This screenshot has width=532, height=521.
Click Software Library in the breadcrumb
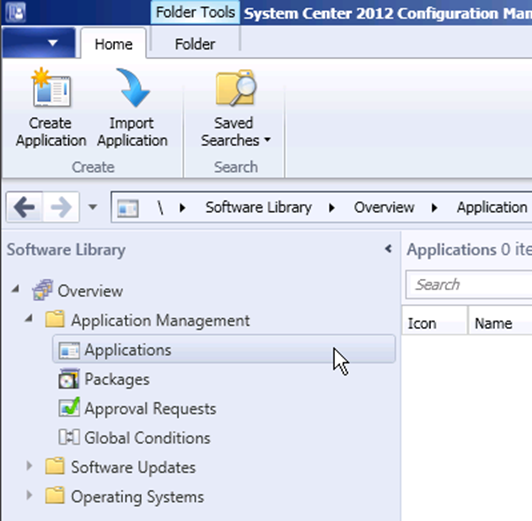coord(259,207)
